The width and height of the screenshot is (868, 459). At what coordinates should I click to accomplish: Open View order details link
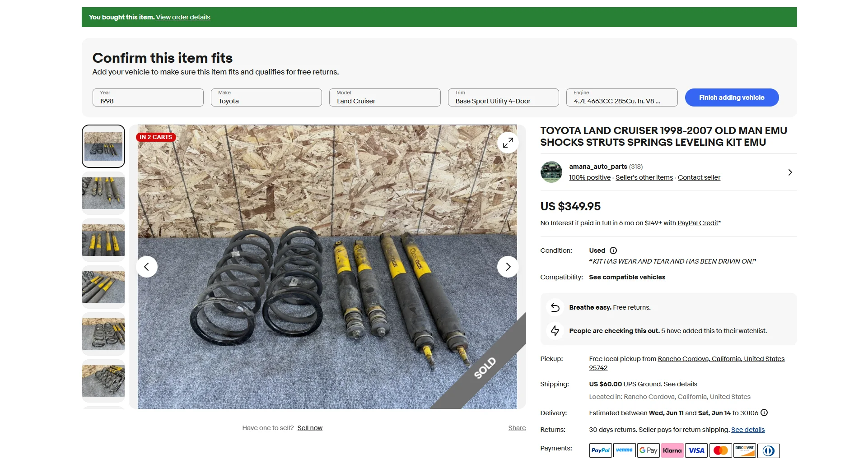pos(183,17)
